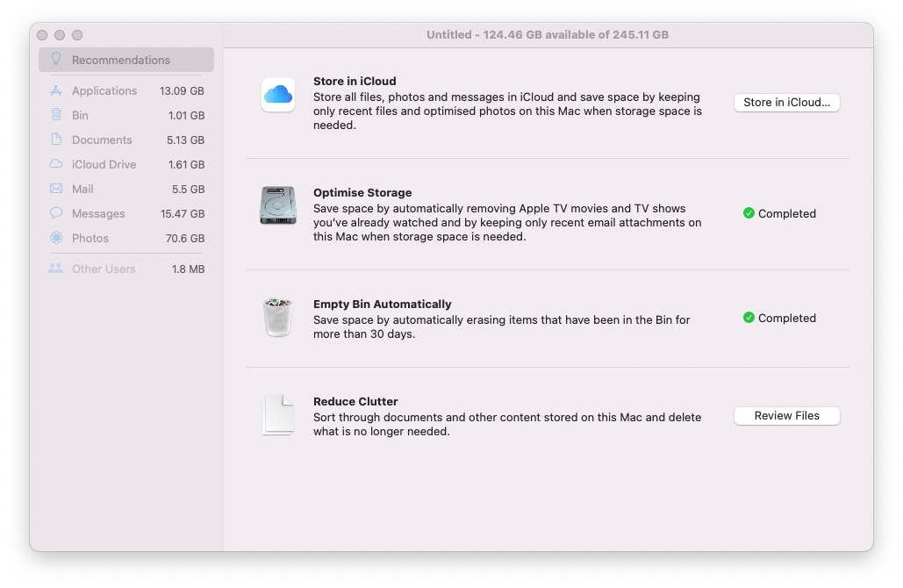Open the Photos storage category
The image size is (903, 588).
pos(126,239)
